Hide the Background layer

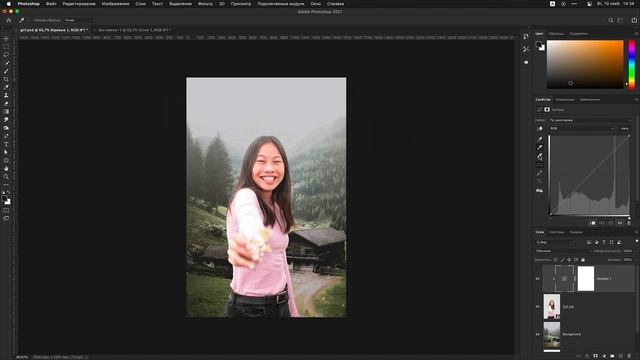click(538, 334)
